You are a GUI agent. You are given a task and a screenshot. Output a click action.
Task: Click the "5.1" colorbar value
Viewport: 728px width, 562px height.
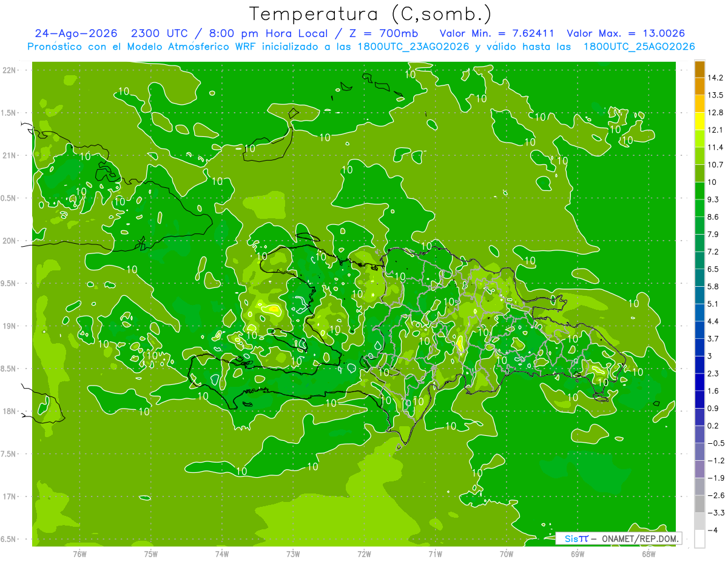(714, 304)
